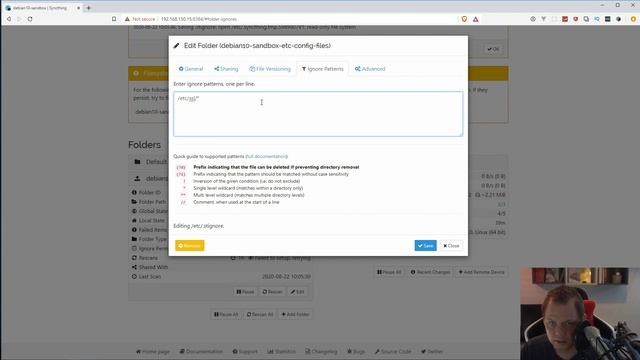Click the Last Scan timestamp value
Screen dimensions: 640x360
point(286,277)
